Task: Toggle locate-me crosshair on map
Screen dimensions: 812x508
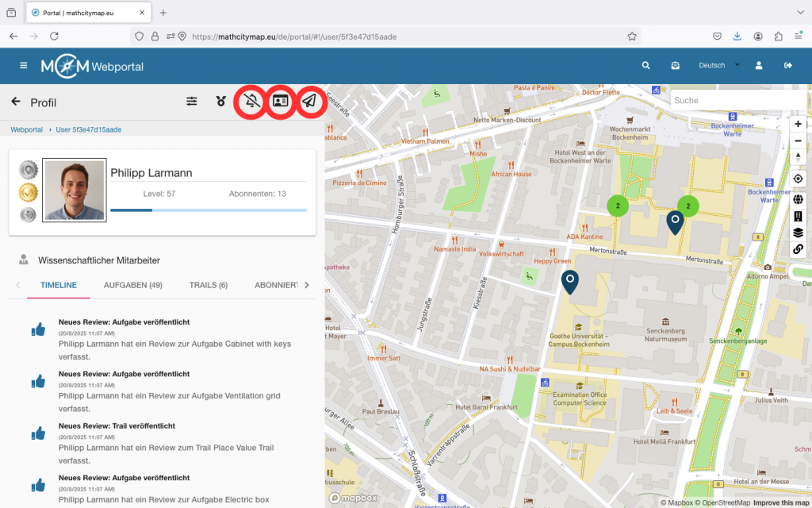Action: point(798,179)
